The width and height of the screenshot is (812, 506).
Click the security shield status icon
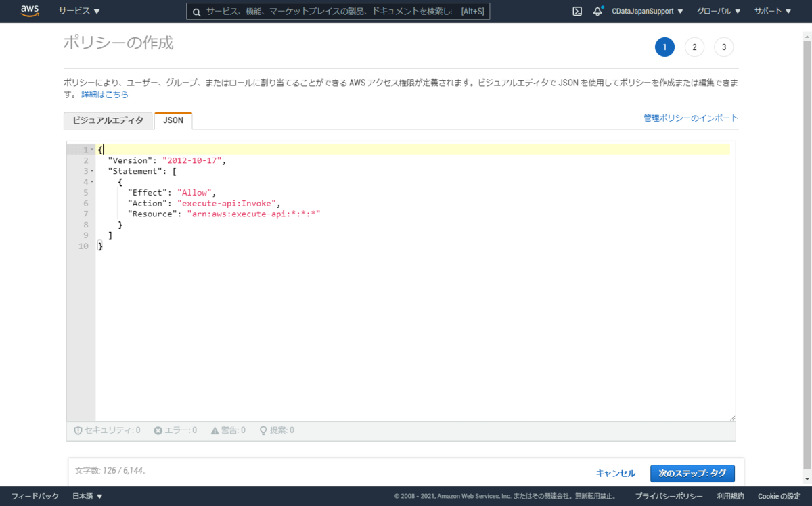78,430
